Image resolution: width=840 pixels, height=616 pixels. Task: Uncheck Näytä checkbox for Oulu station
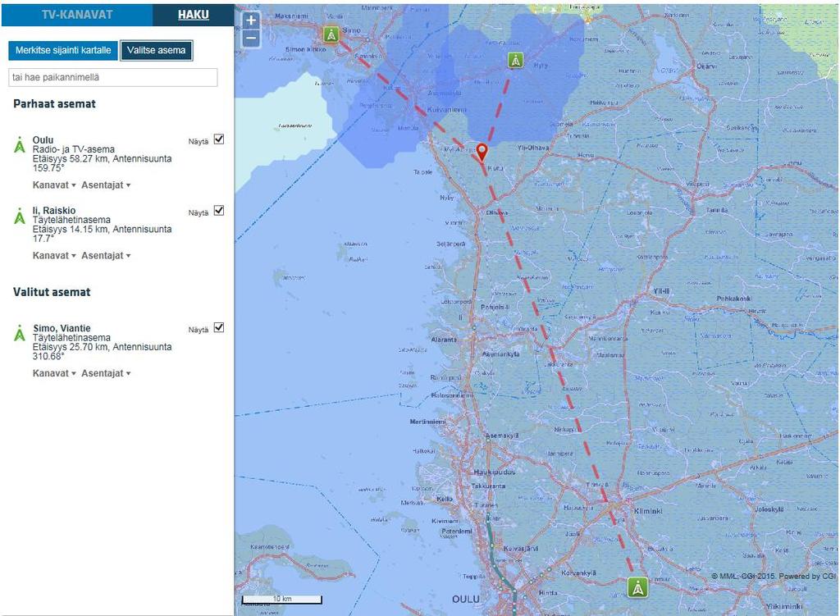218,139
